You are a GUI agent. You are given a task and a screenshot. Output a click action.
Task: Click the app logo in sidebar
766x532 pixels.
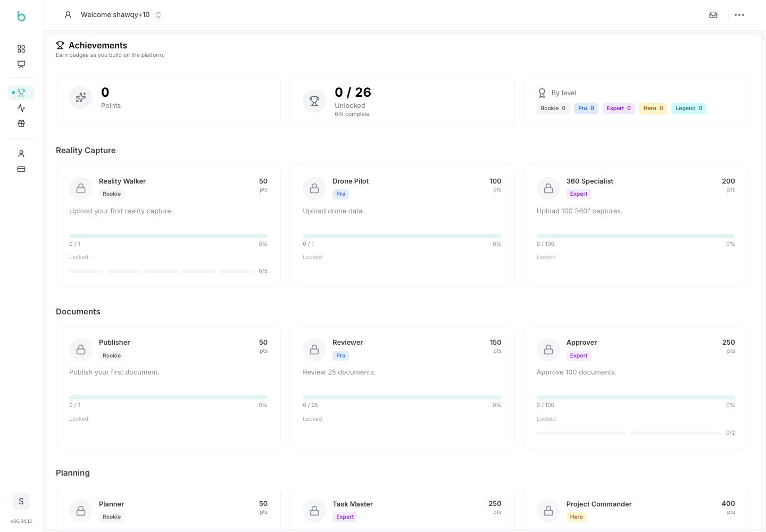(21, 16)
